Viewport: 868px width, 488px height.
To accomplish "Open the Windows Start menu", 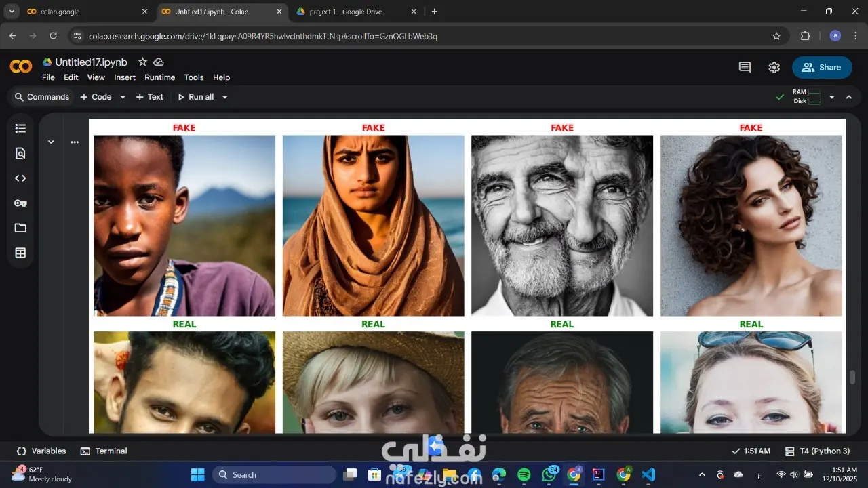I will 198,474.
